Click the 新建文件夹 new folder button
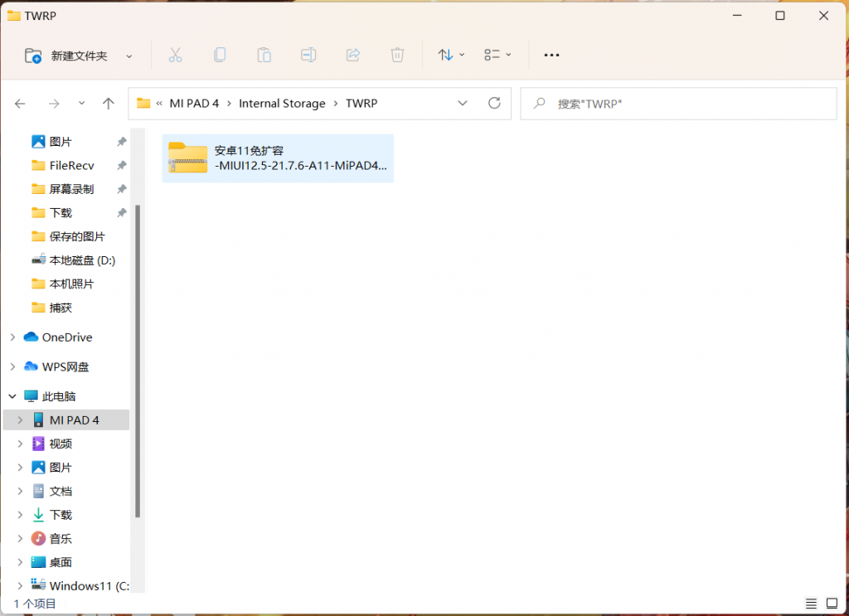849x616 pixels. point(79,56)
